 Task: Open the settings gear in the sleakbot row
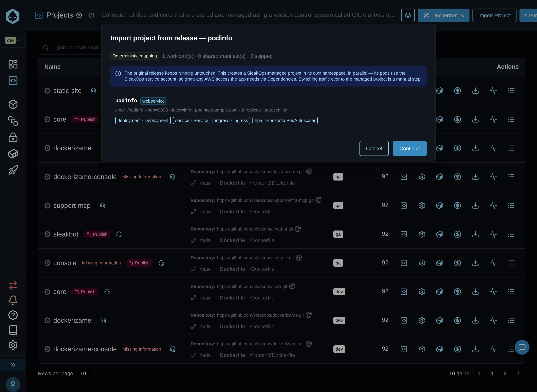(x=422, y=234)
